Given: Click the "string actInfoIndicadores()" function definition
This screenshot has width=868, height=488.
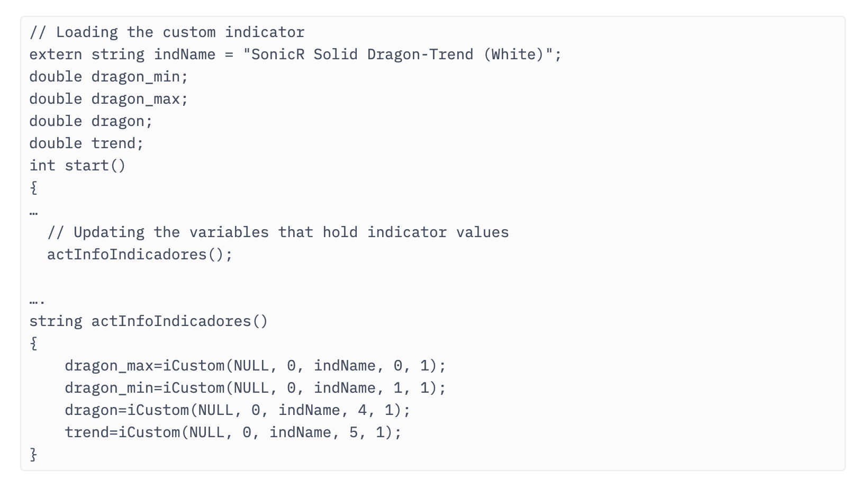Looking at the screenshot, I should [x=149, y=321].
